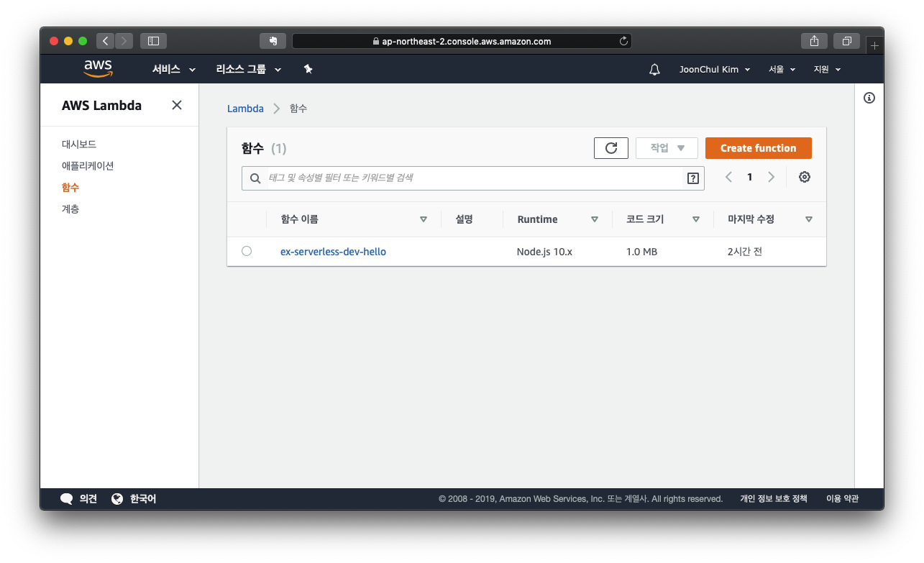Open a new Safari tab with plus
Image resolution: width=924 pixels, height=563 pixels.
874,45
